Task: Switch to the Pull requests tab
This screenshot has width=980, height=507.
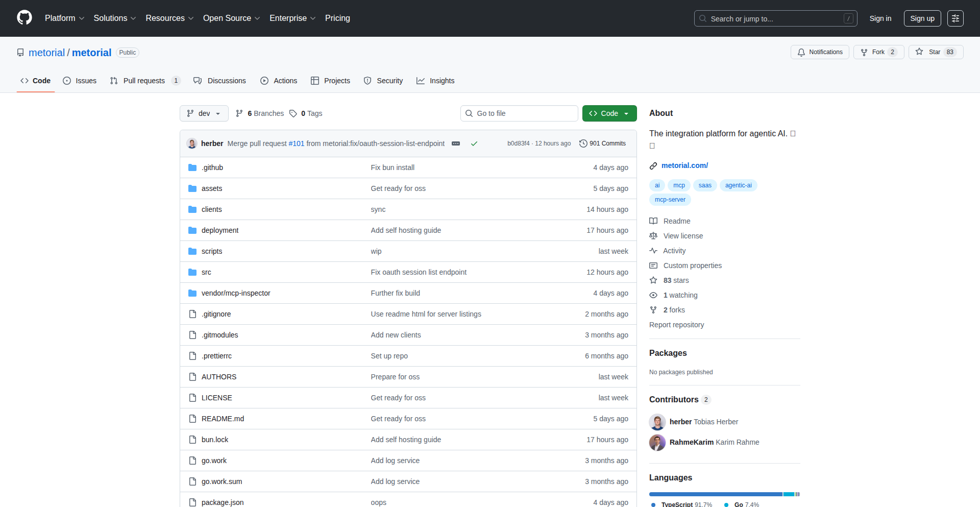Action: (144, 81)
